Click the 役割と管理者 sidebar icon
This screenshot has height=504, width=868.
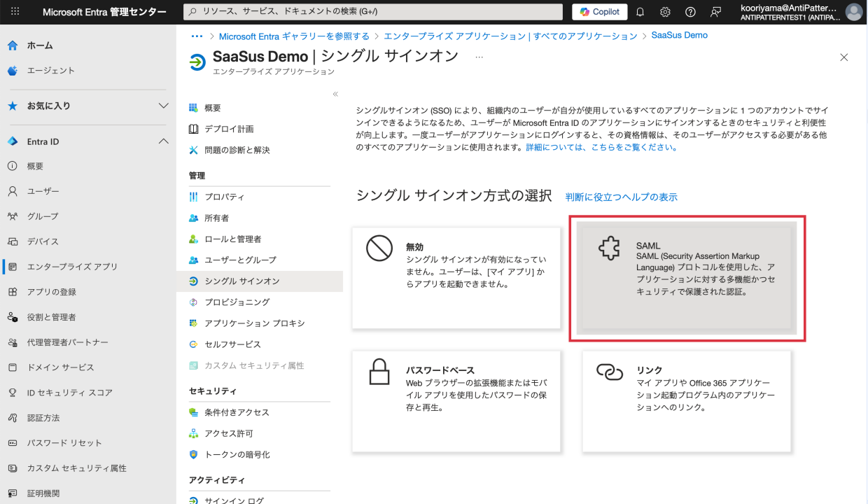pyautogui.click(x=13, y=317)
